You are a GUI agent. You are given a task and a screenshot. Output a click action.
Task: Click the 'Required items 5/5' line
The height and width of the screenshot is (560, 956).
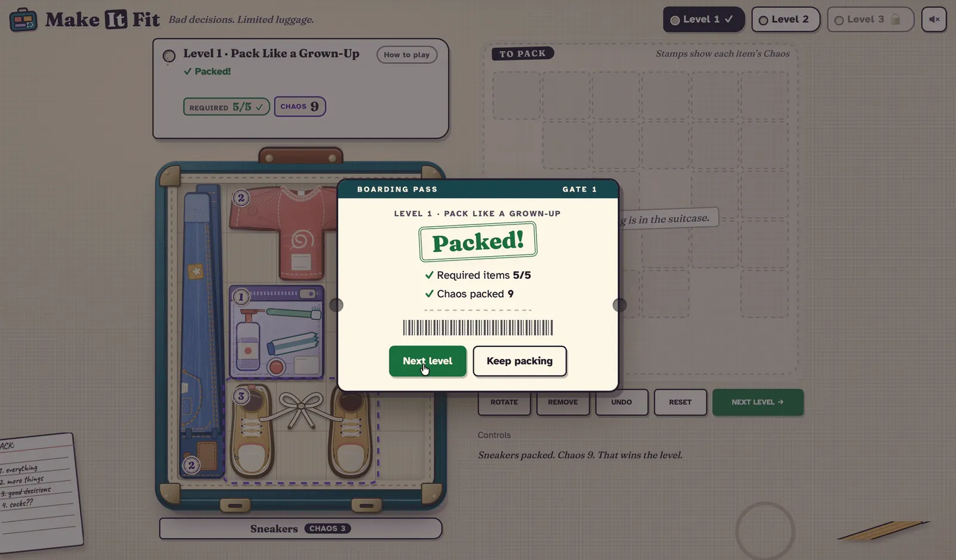(478, 275)
